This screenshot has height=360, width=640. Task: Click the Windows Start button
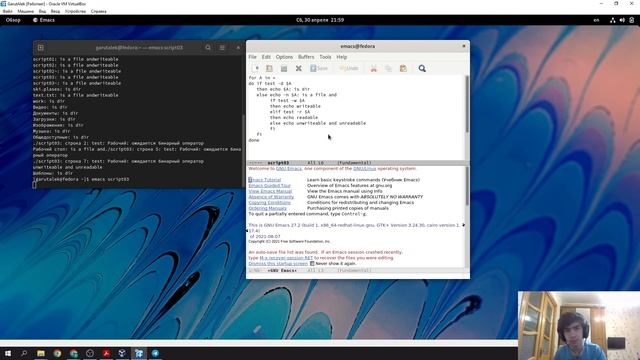[8, 353]
